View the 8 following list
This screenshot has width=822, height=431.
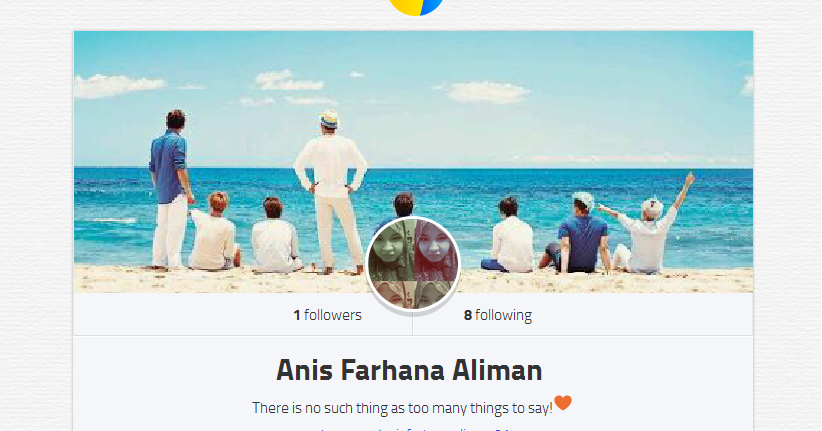497,315
